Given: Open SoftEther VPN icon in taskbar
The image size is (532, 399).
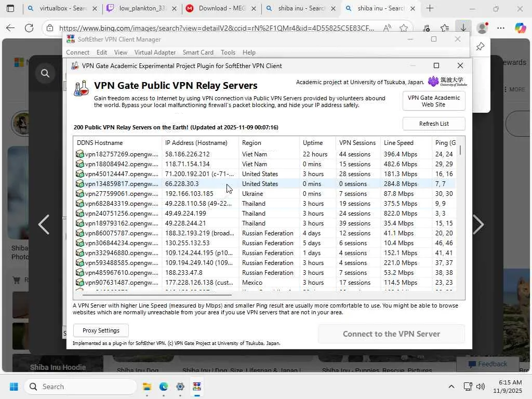Looking at the screenshot, I should point(197,387).
